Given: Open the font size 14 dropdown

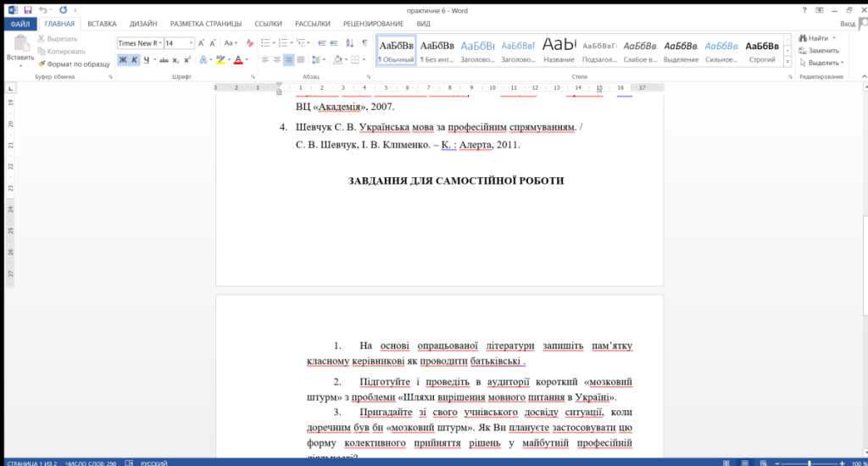Looking at the screenshot, I should [191, 43].
